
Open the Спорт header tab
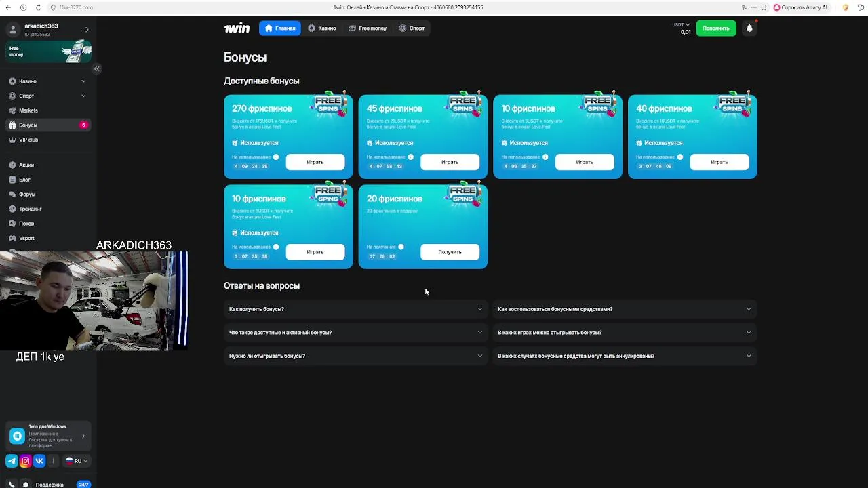click(412, 28)
